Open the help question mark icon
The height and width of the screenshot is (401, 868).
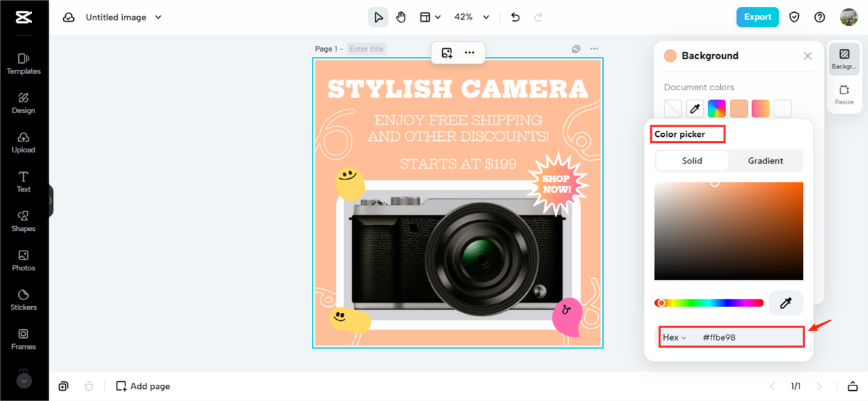coord(820,17)
